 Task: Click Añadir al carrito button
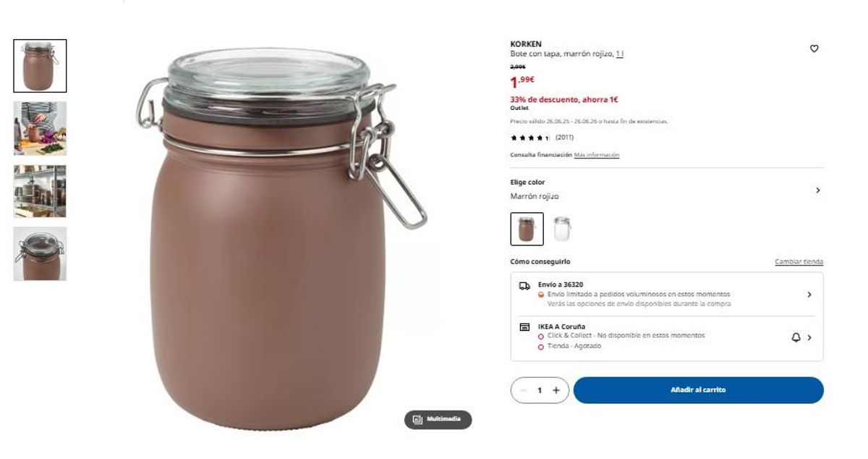pos(699,390)
